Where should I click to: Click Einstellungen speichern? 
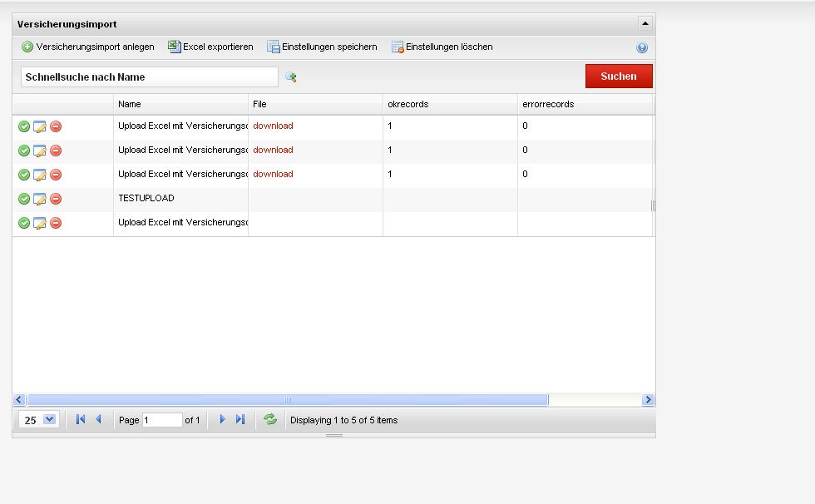coord(322,47)
